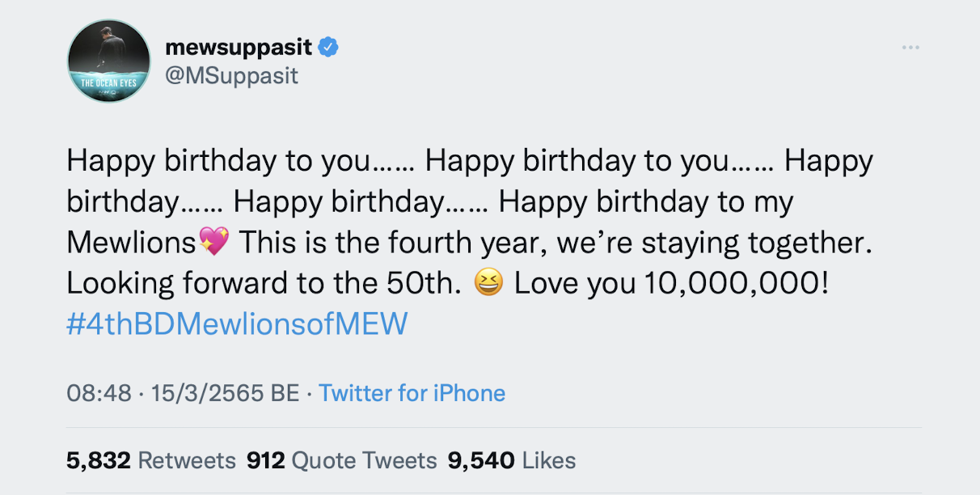980x495 pixels.
Task: Show the 9,540 Likes list
Action: point(511,460)
